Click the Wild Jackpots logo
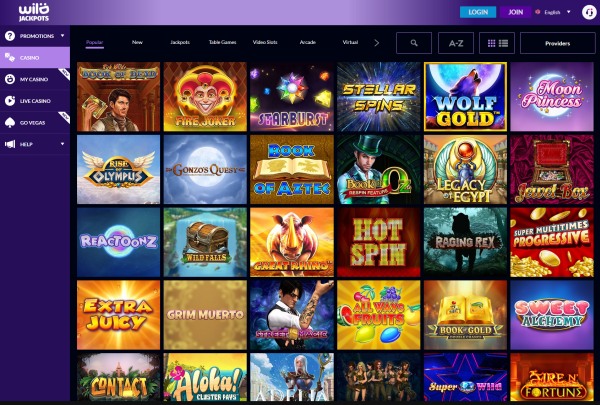 pos(34,12)
